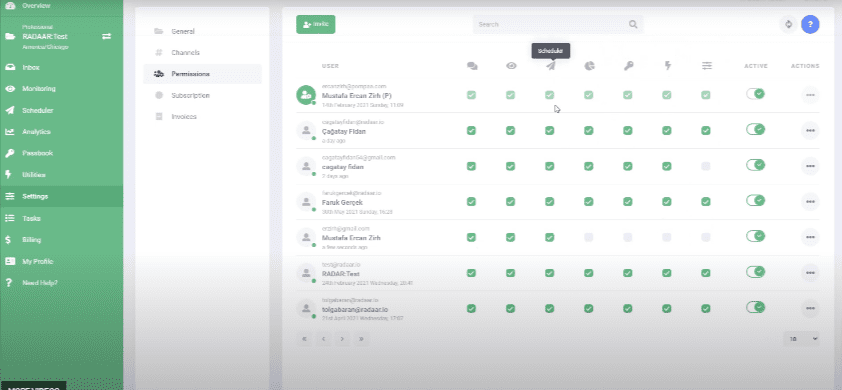
Task: Switch project using the arrows icon beside RADAAR:Test
Action: coord(106,36)
